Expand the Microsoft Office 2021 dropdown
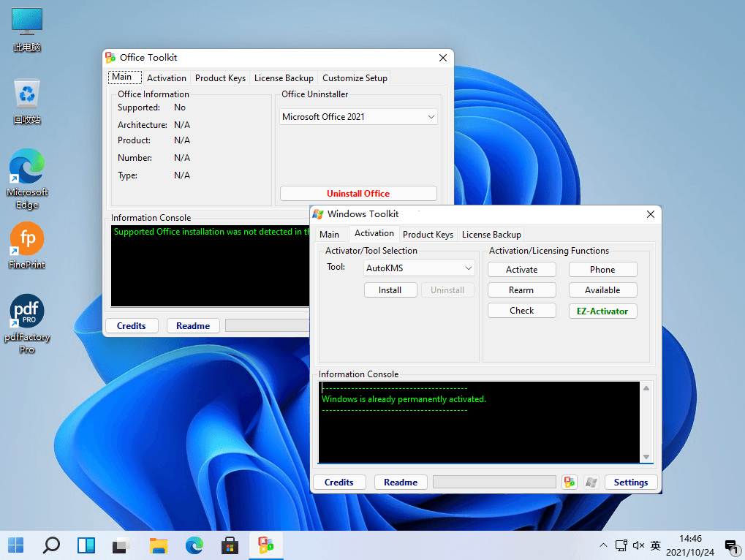This screenshot has height=560, width=745. pos(358,117)
